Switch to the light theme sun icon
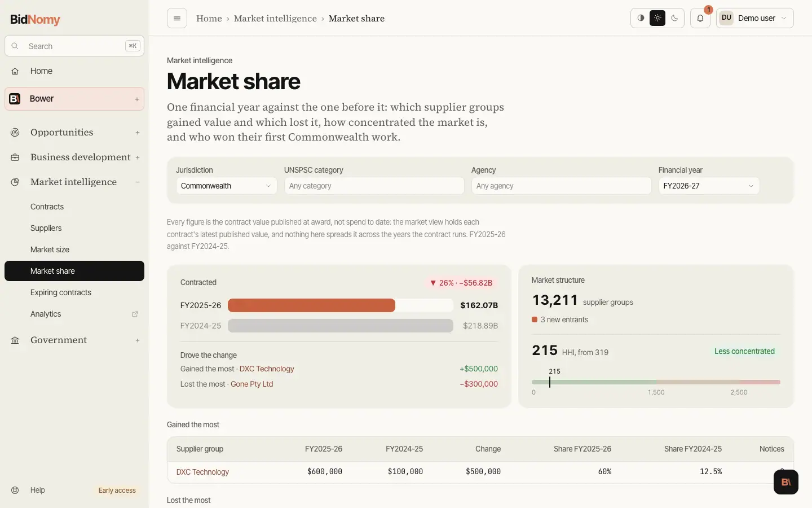 [657, 18]
